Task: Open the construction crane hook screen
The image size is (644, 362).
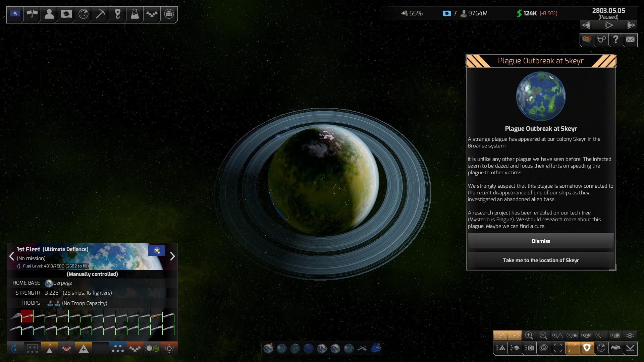Action: click(x=117, y=14)
